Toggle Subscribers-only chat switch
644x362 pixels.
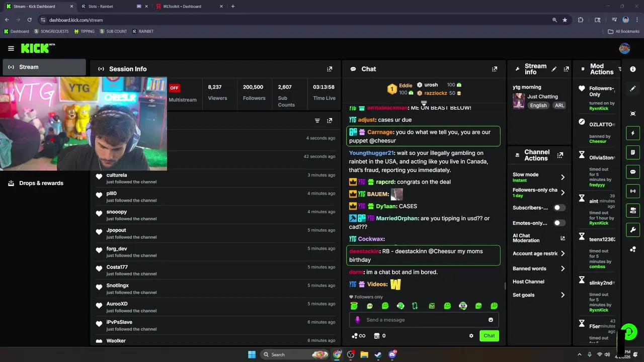[559, 208]
